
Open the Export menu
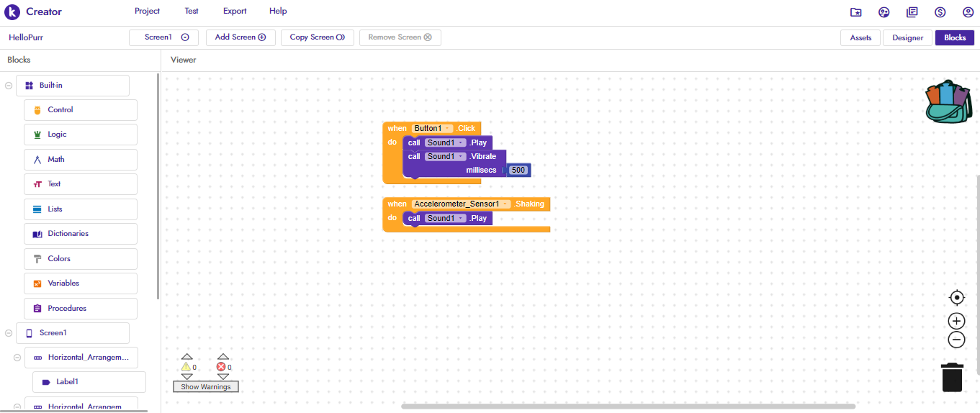235,12
